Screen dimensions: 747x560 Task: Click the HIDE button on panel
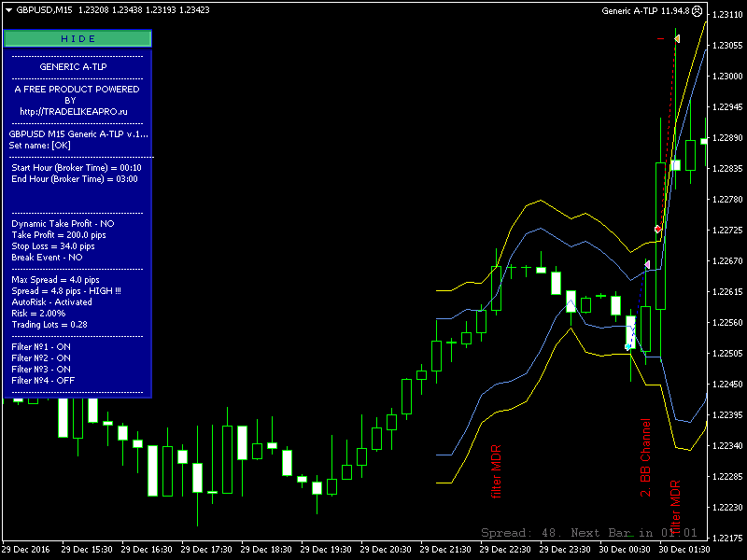point(78,38)
